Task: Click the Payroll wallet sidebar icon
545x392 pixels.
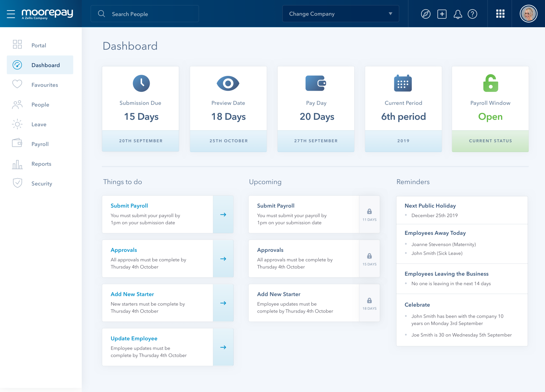Action: click(x=17, y=143)
